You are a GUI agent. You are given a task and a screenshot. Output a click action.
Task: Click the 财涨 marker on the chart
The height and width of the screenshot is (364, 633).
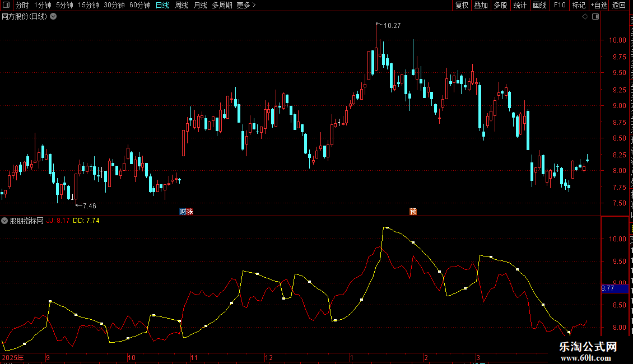point(186,212)
